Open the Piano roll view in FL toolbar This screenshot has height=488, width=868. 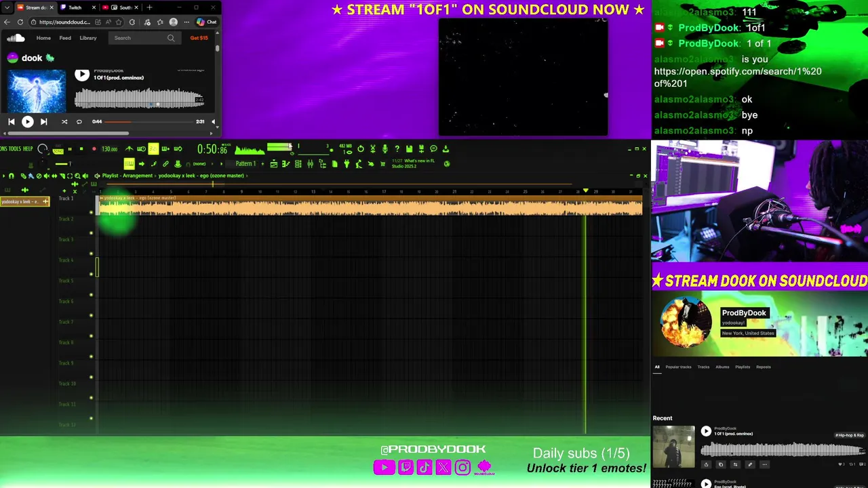(x=285, y=163)
